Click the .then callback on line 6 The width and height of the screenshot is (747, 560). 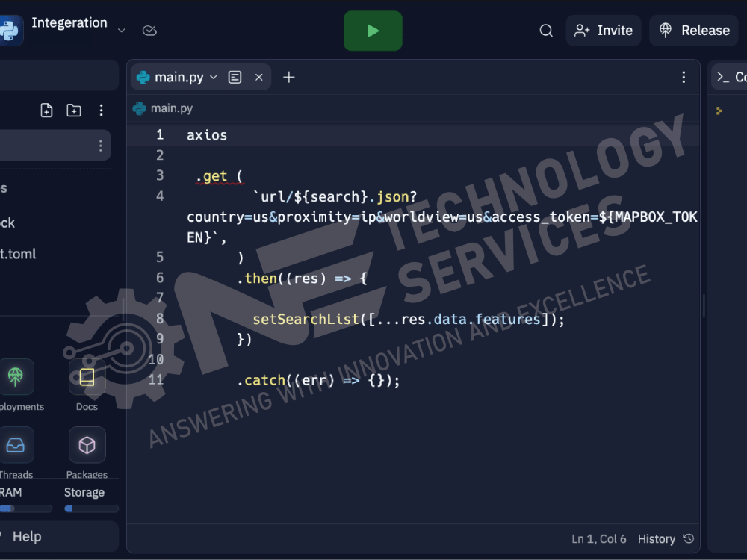pos(257,278)
